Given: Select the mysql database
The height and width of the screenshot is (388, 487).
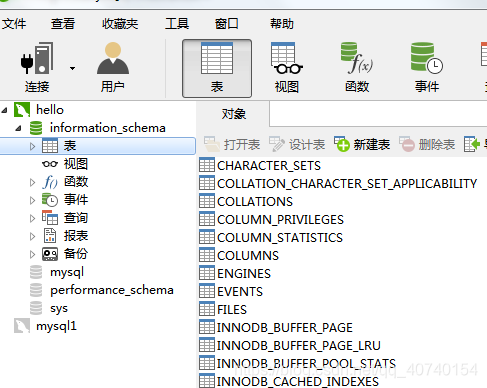Looking at the screenshot, I should (67, 272).
